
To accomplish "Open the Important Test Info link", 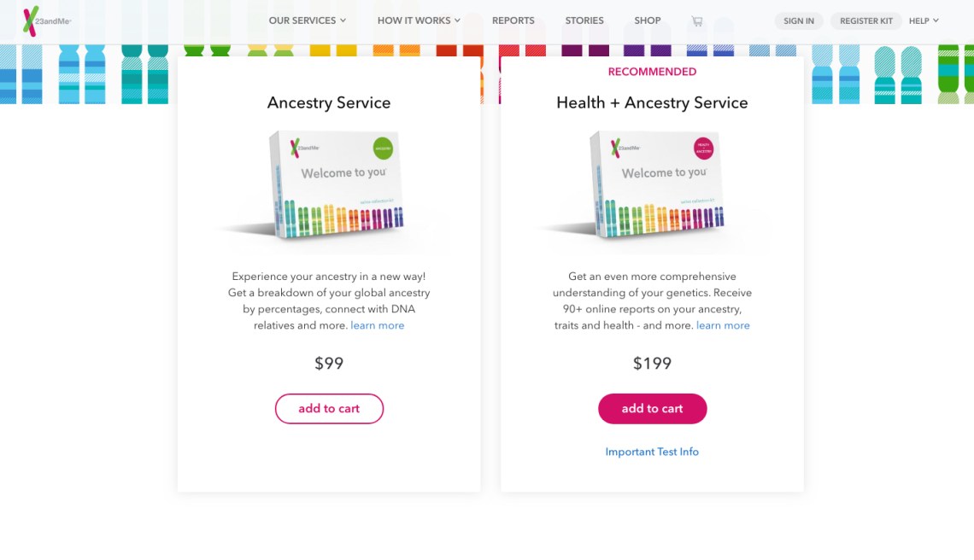I will pyautogui.click(x=652, y=452).
